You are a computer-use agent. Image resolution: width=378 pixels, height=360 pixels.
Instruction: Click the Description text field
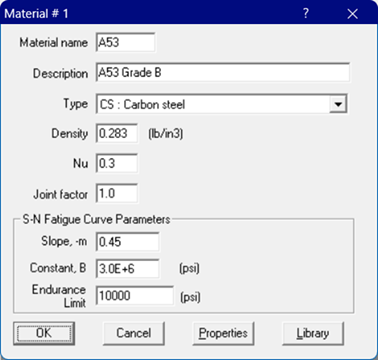click(x=223, y=72)
